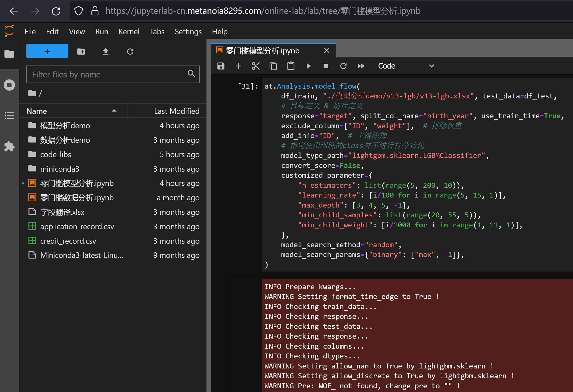Open credit_record.csv file
The image size is (573, 392).
68,241
